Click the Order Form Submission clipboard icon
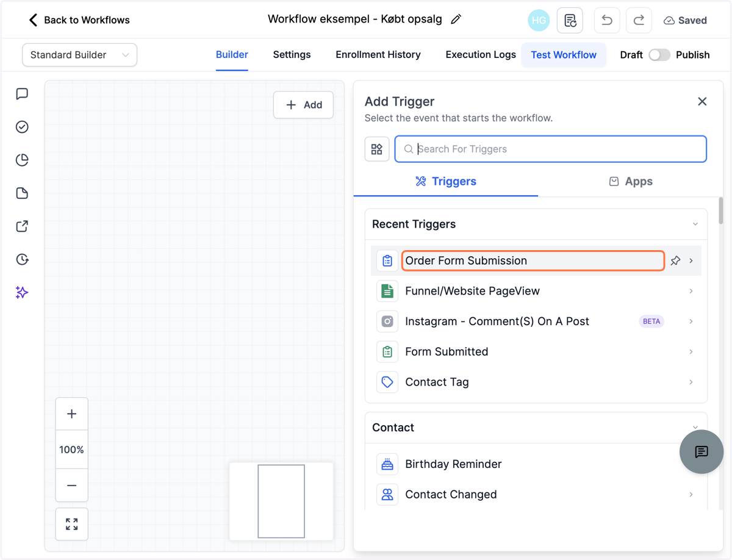Image resolution: width=732 pixels, height=560 pixels. click(x=387, y=260)
